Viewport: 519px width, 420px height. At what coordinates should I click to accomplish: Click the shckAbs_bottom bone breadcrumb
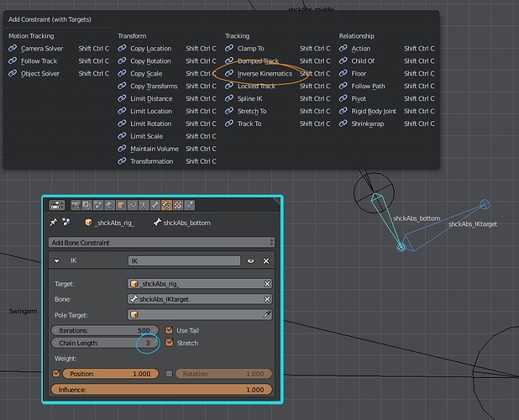point(182,223)
